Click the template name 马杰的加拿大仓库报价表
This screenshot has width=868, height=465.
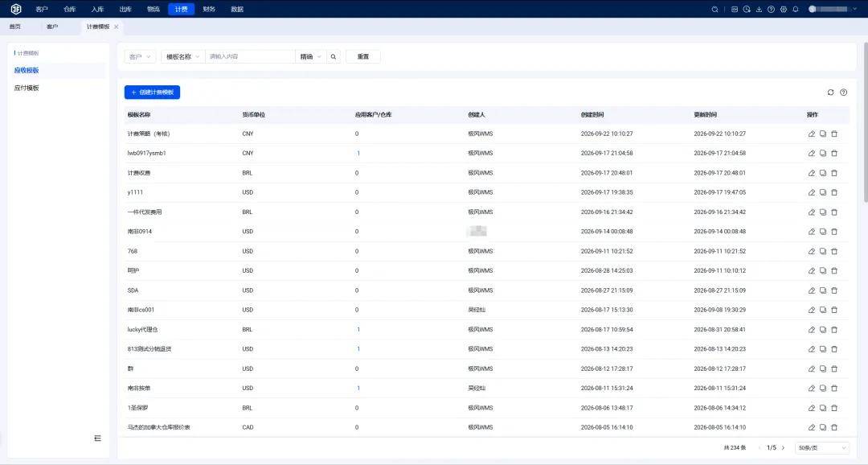pos(159,427)
